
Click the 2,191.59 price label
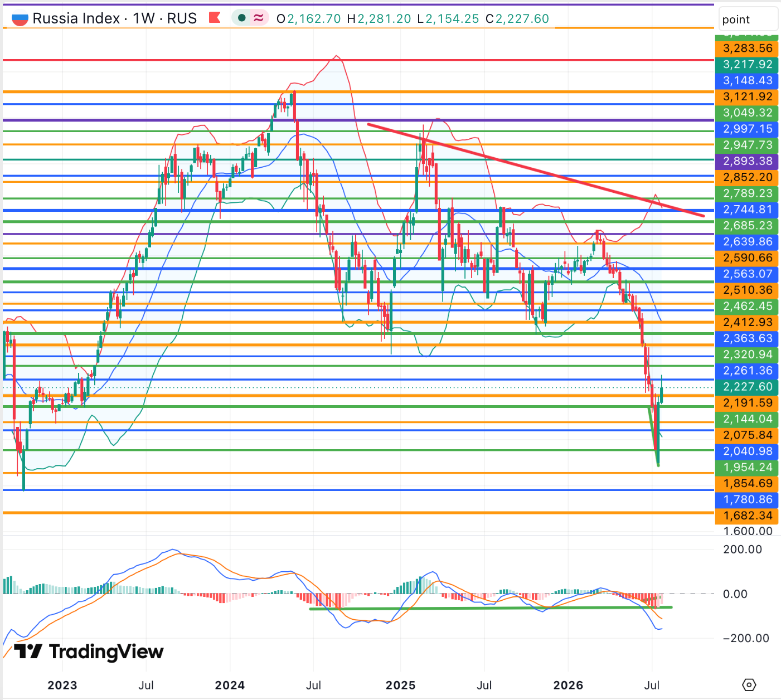[x=747, y=403]
